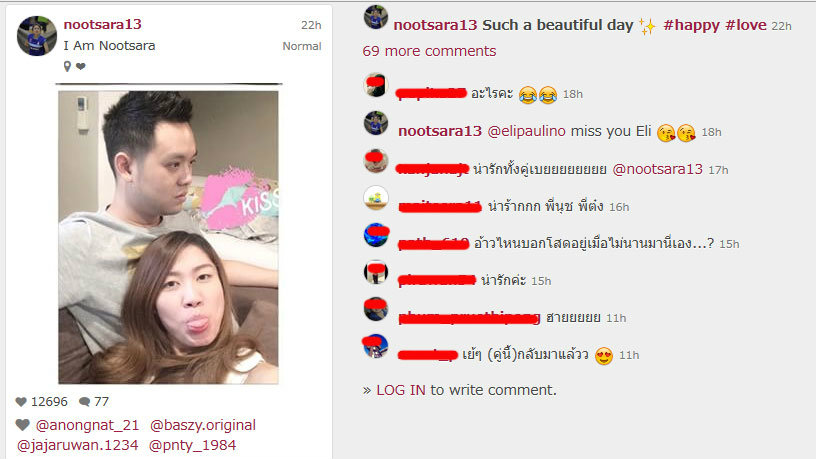The height and width of the screenshot is (459, 816).
Task: Open the nootsara13 username link in the post header
Action: 103,24
